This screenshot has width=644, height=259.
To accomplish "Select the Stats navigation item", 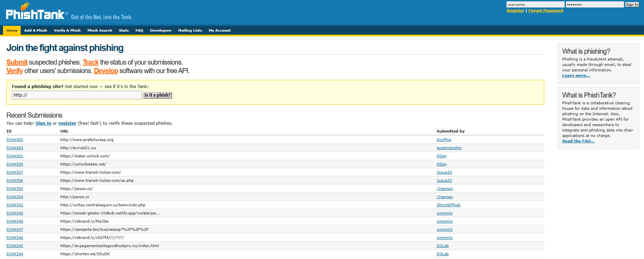I will (124, 31).
